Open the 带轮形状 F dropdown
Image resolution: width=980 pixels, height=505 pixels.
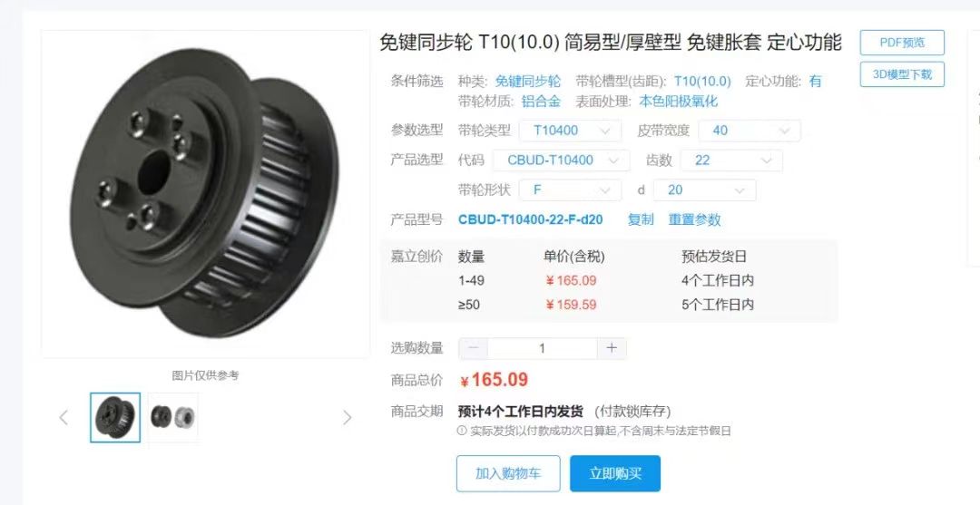[570, 190]
